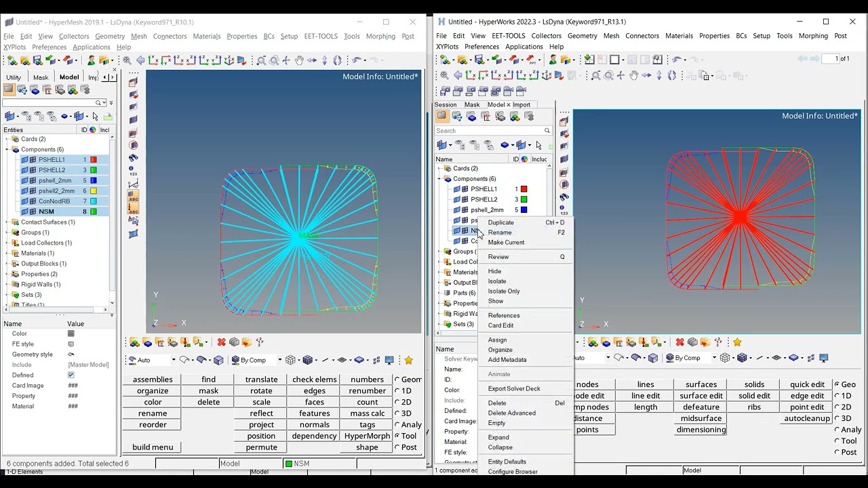Click the check elems button in HyperMesh 2019 panel
This screenshot has width=868, height=488.
(x=314, y=380)
